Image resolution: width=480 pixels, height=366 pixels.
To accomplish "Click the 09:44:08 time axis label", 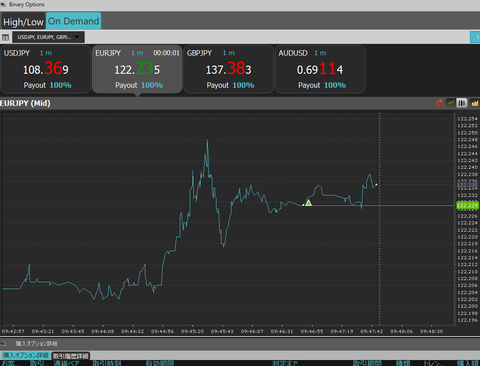I will (x=103, y=331).
